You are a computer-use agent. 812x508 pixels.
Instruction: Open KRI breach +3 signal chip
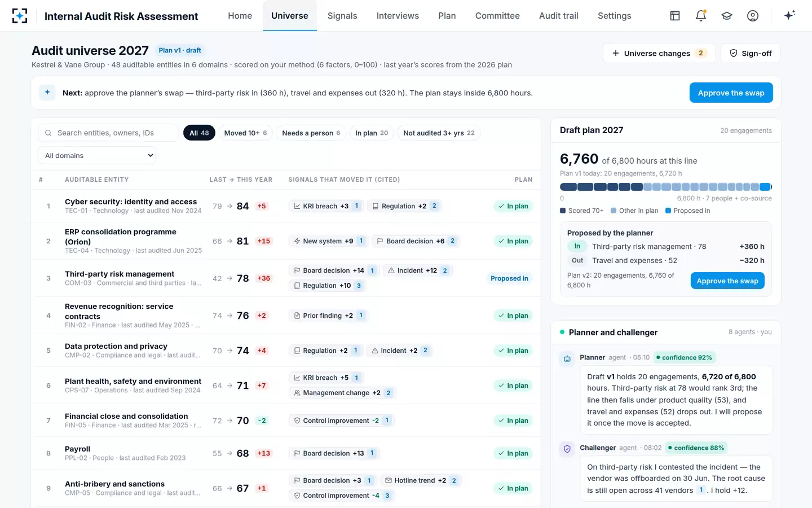[326, 206]
